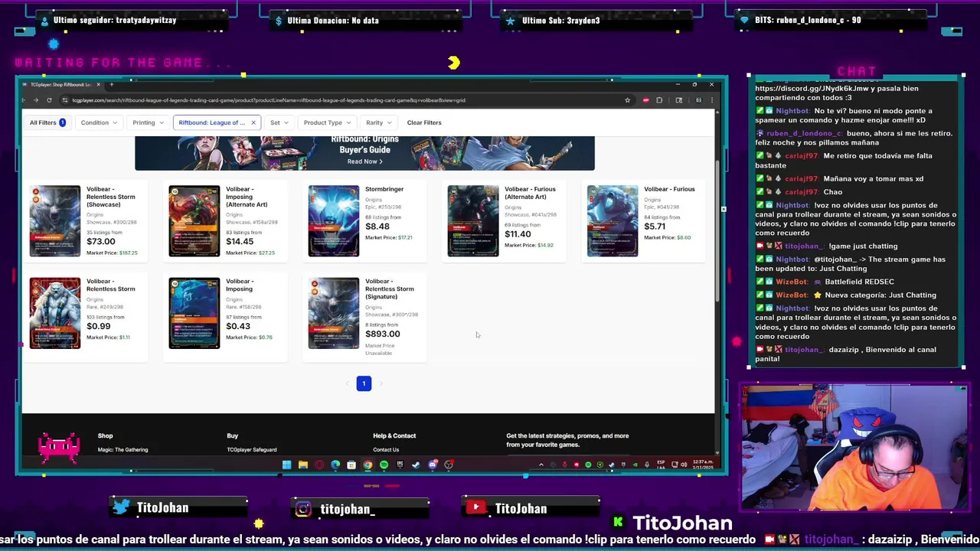The height and width of the screenshot is (551, 980).
Task: Click the $14.45 price listing
Action: tap(240, 241)
